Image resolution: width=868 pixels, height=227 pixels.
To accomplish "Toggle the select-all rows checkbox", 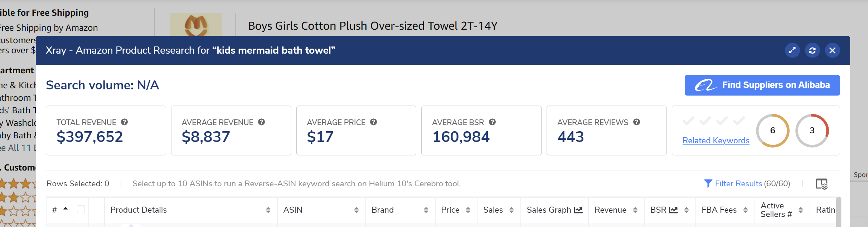I will pyautogui.click(x=81, y=209).
